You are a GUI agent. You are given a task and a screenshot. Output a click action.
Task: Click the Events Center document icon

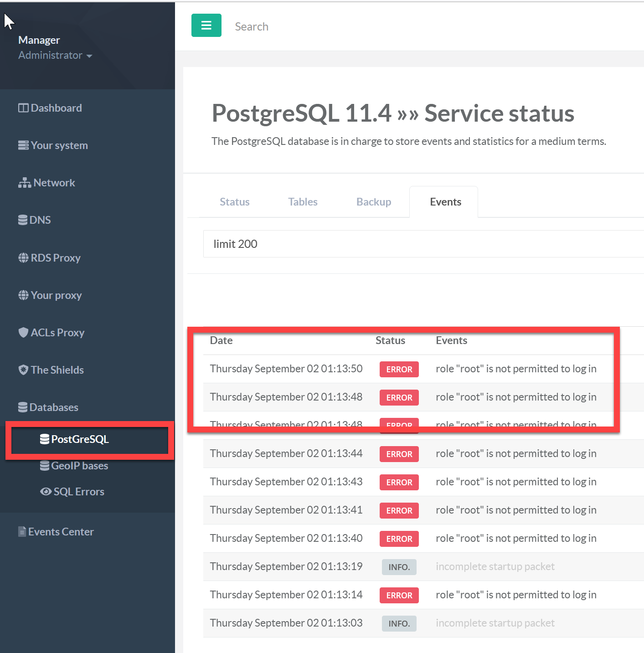(x=22, y=532)
